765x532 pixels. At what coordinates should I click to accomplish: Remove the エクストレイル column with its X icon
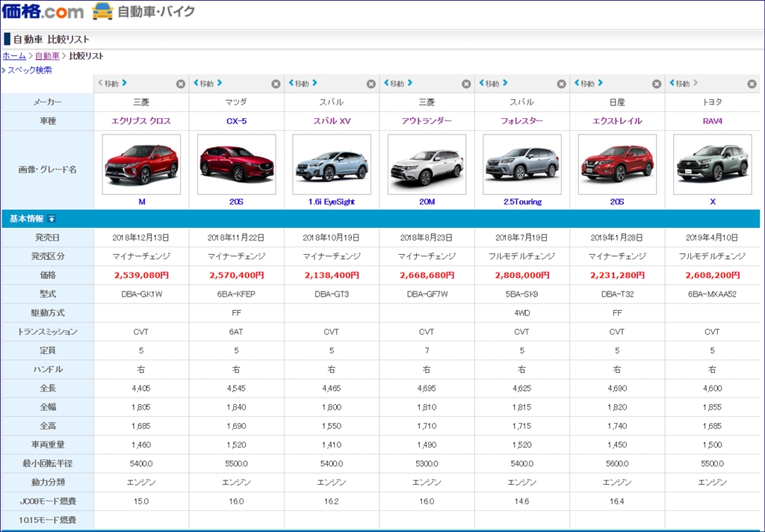[x=656, y=84]
